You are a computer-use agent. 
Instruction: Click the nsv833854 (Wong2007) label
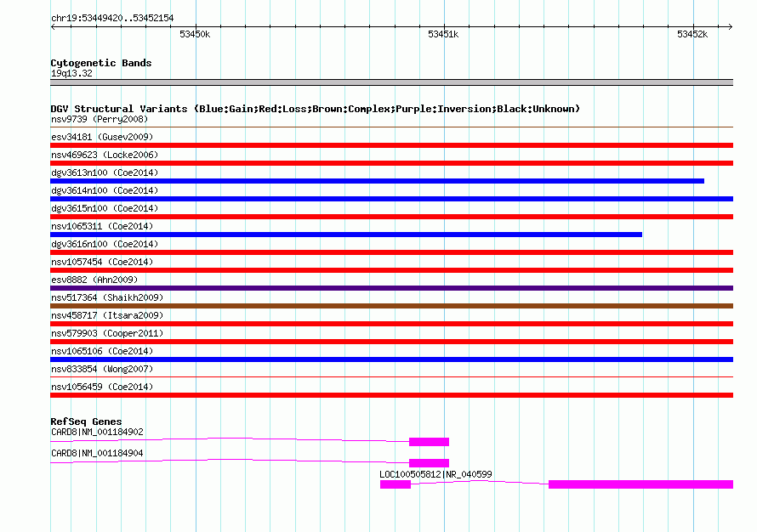pyautogui.click(x=102, y=369)
